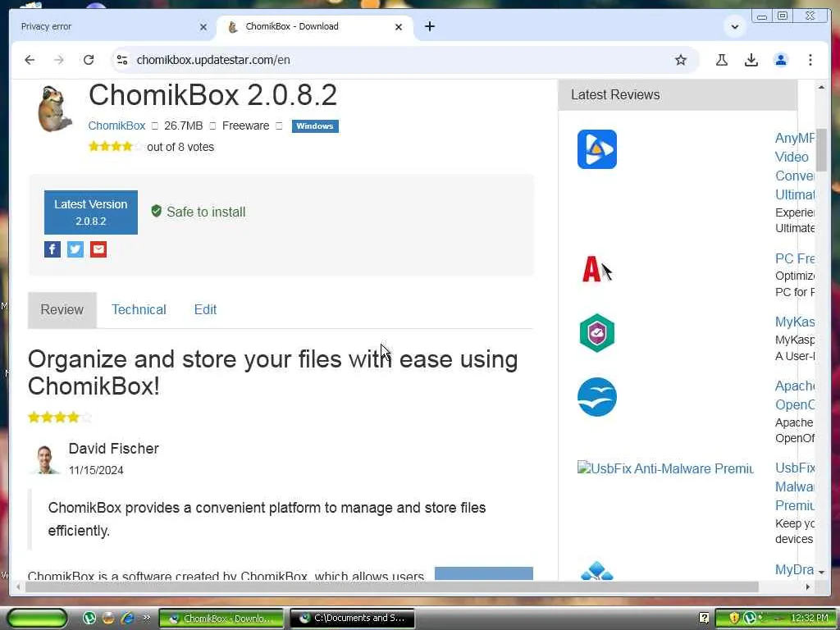Open the ChomikBox developer link
Viewport: 840px width, 630px height.
tap(116, 126)
